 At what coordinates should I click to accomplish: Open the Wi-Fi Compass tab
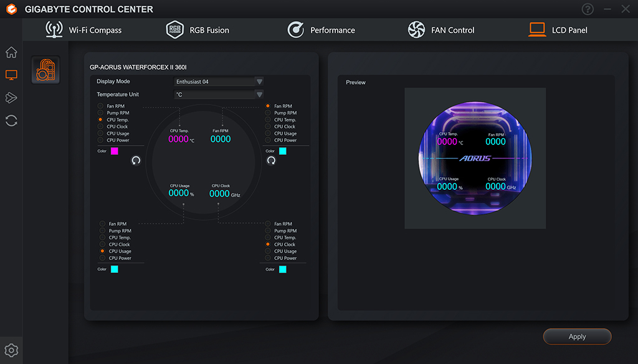(x=83, y=30)
